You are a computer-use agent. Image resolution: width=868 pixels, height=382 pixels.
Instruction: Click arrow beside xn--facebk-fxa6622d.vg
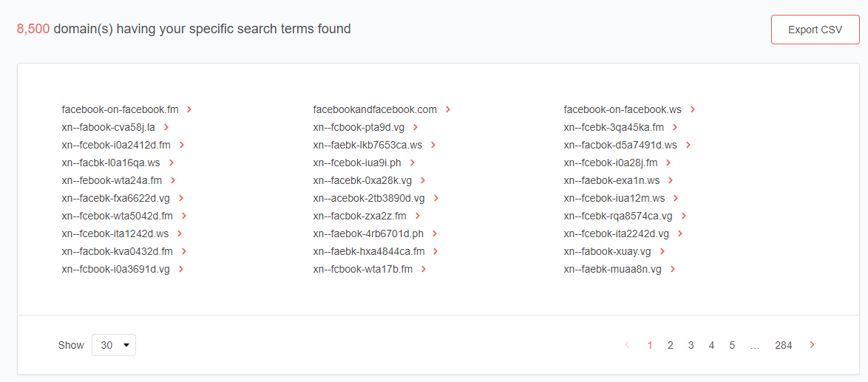tap(181, 198)
